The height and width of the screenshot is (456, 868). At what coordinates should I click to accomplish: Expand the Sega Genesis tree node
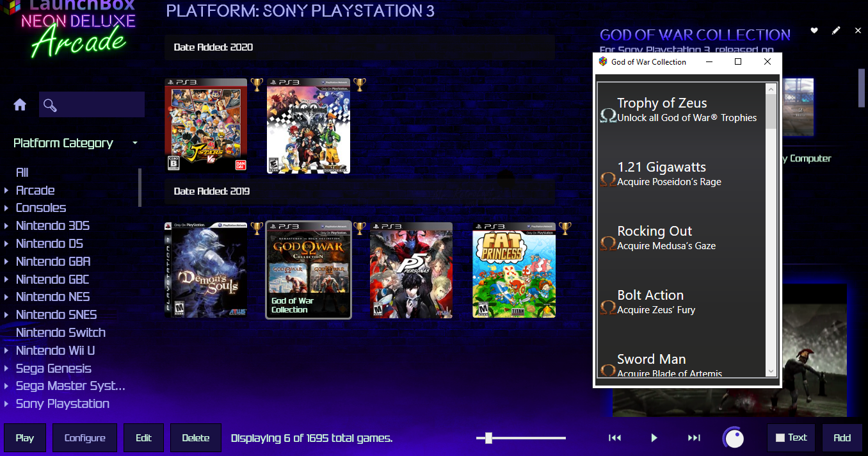[x=6, y=368]
